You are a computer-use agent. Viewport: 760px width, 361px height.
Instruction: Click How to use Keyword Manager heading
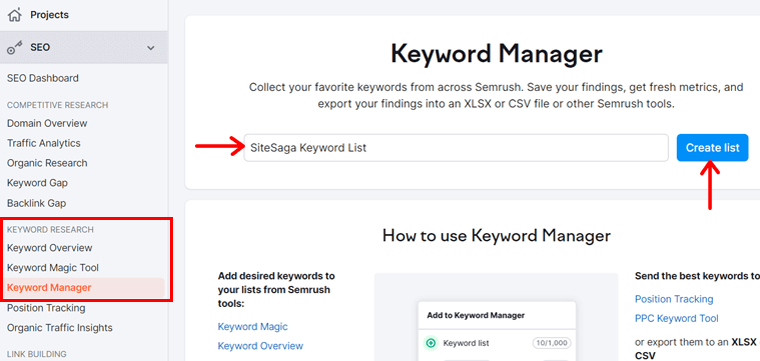pyautogui.click(x=496, y=235)
